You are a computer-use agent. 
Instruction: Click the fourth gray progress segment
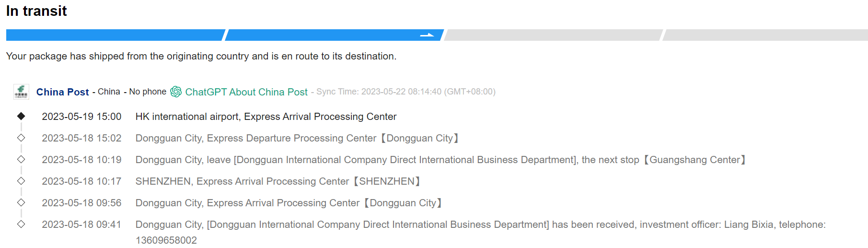[x=765, y=35]
